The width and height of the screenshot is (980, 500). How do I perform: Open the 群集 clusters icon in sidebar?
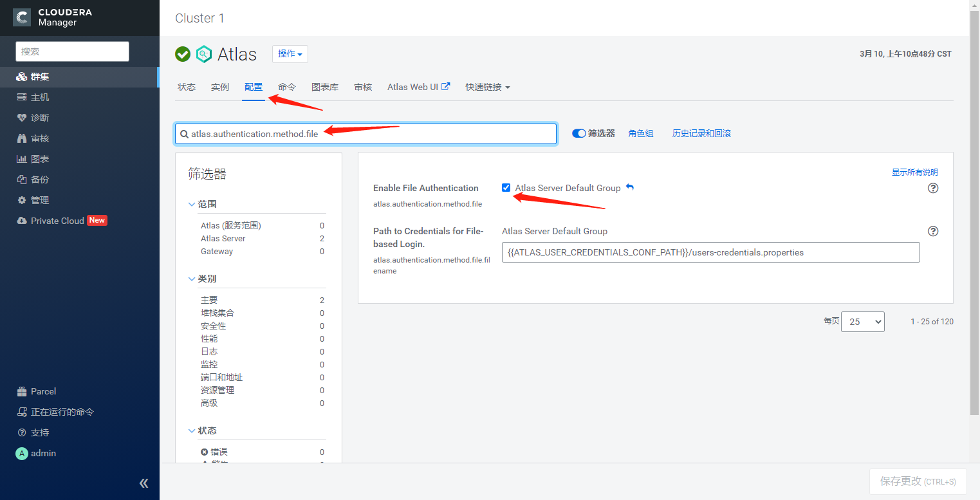(22, 77)
